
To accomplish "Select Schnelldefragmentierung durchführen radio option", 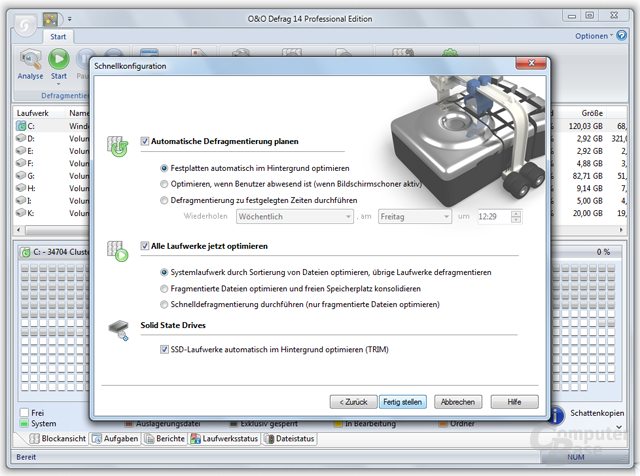I will (x=164, y=305).
